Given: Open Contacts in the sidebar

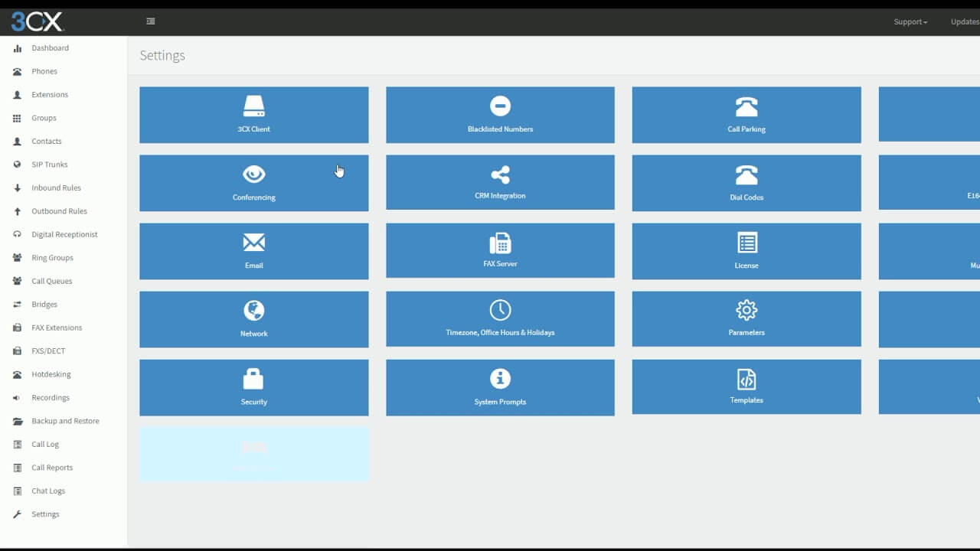Looking at the screenshot, I should pos(47,142).
